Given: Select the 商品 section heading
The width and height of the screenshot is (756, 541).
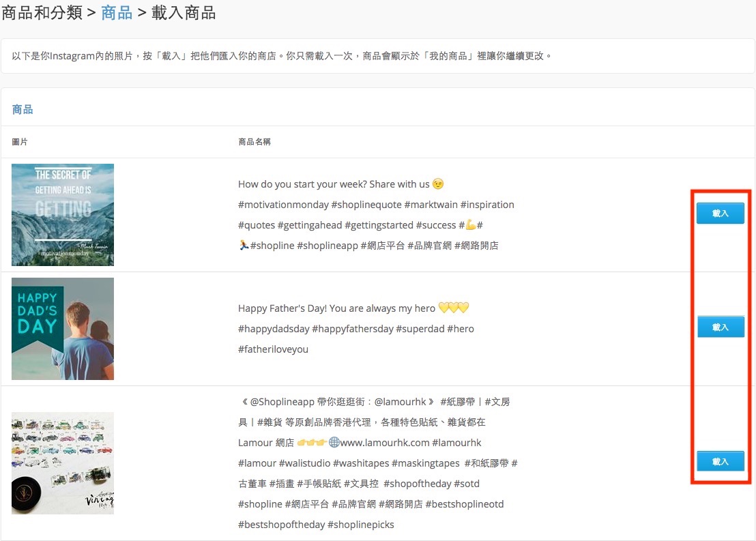Looking at the screenshot, I should 23,109.
